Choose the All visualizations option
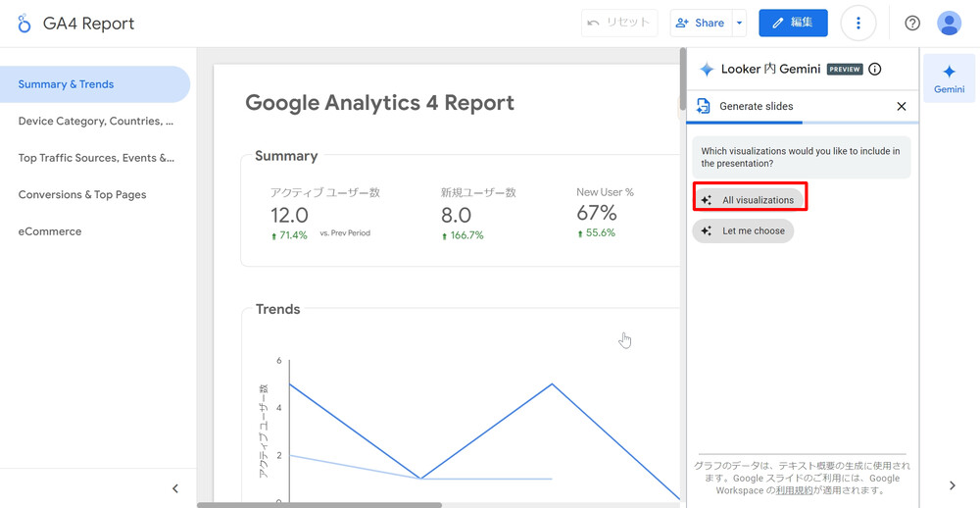Viewport: 980px width, 508px height. (x=750, y=200)
